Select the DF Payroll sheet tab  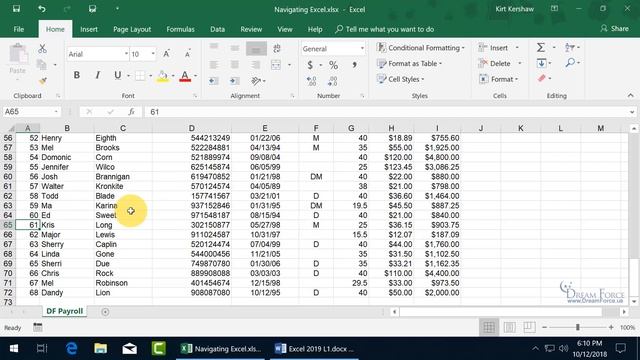(64, 311)
